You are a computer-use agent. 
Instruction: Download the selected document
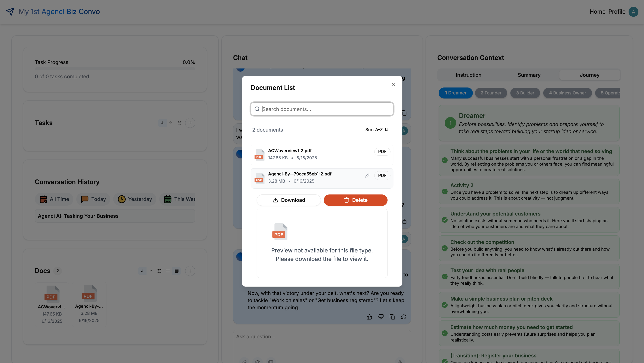point(289,200)
